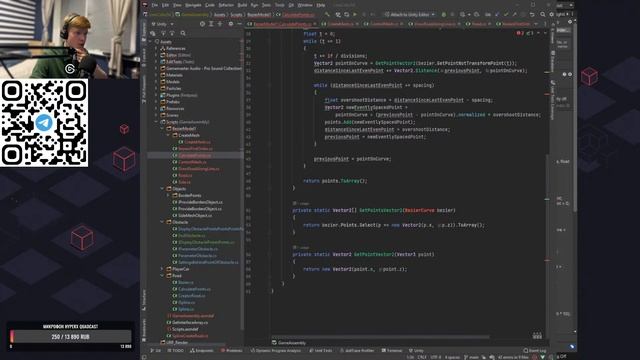Open the Navigate menu
Screen dimensions: 640x360
click(x=193, y=5)
